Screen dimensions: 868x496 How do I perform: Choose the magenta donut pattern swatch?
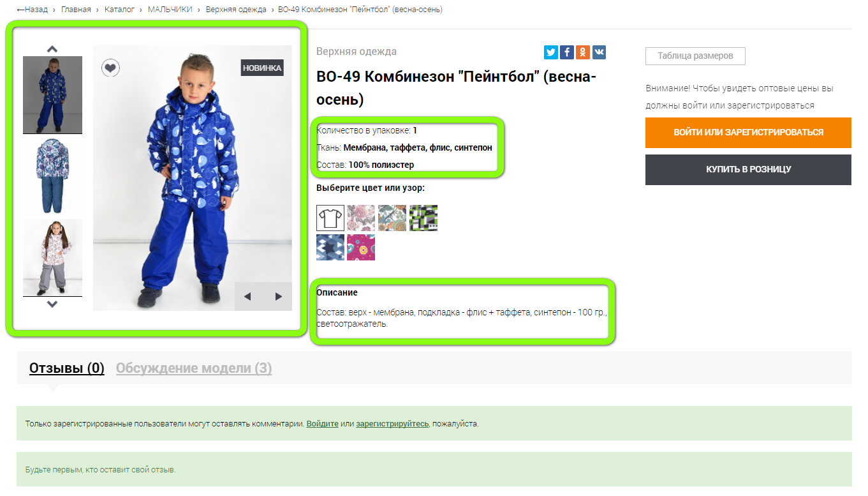coord(361,248)
